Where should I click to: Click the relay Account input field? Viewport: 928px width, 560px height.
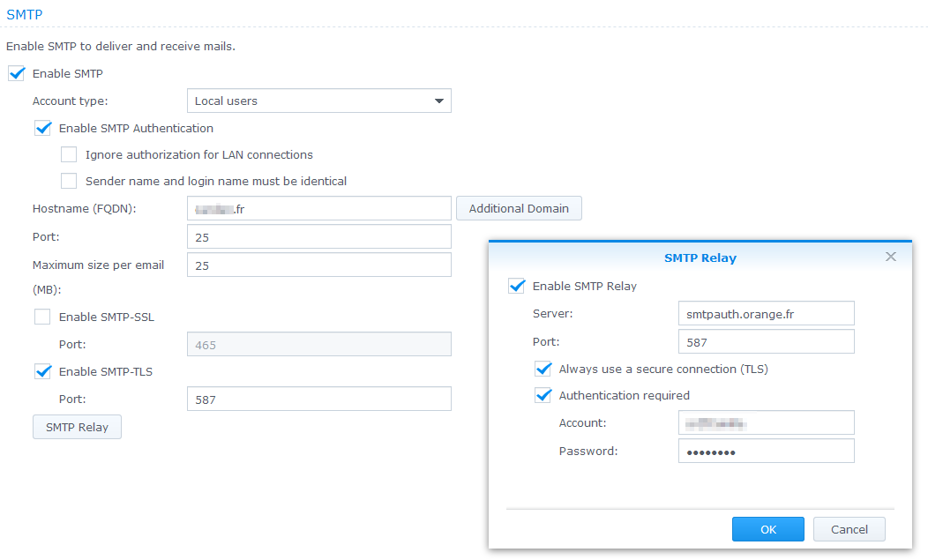pyautogui.click(x=766, y=422)
